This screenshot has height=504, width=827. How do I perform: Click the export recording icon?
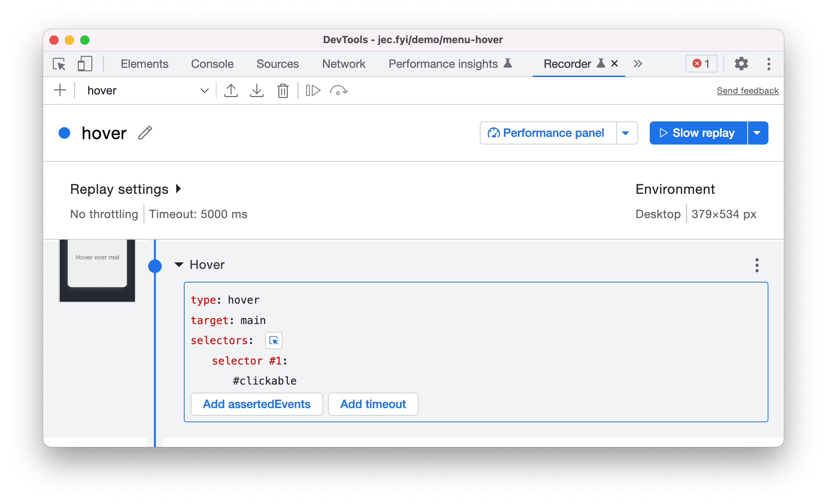pos(232,90)
